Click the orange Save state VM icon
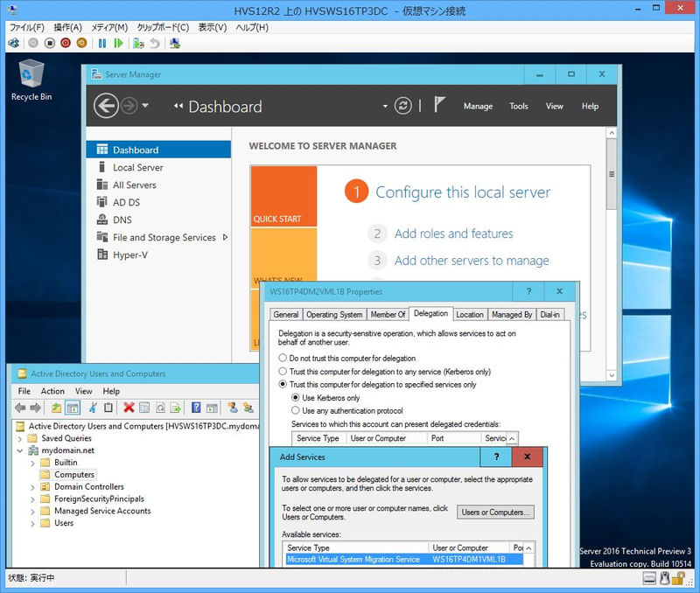This screenshot has height=593, width=700. pos(81,43)
